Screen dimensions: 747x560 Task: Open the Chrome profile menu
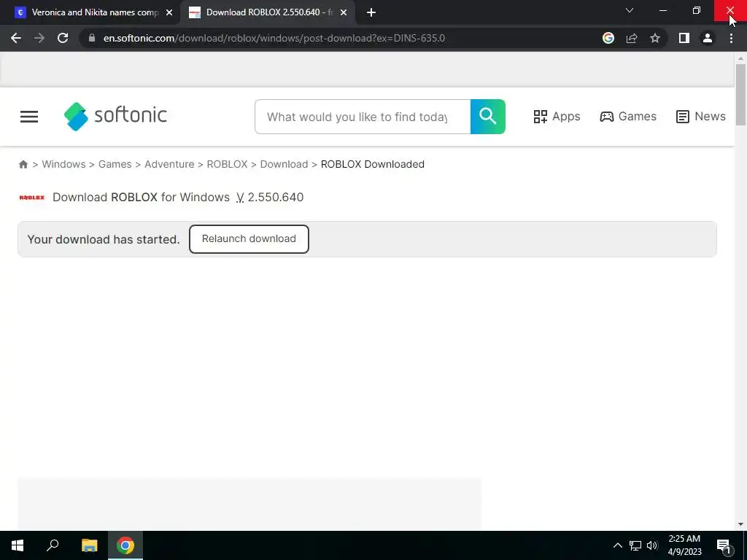[x=708, y=38]
